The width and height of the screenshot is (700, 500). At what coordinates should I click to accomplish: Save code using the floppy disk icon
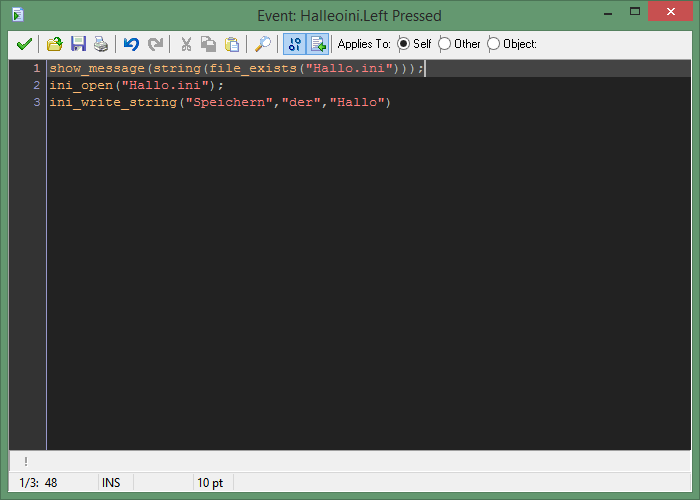78,44
